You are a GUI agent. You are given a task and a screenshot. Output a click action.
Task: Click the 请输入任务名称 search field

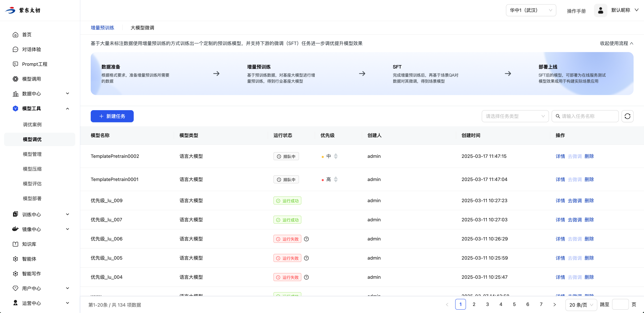588,116
